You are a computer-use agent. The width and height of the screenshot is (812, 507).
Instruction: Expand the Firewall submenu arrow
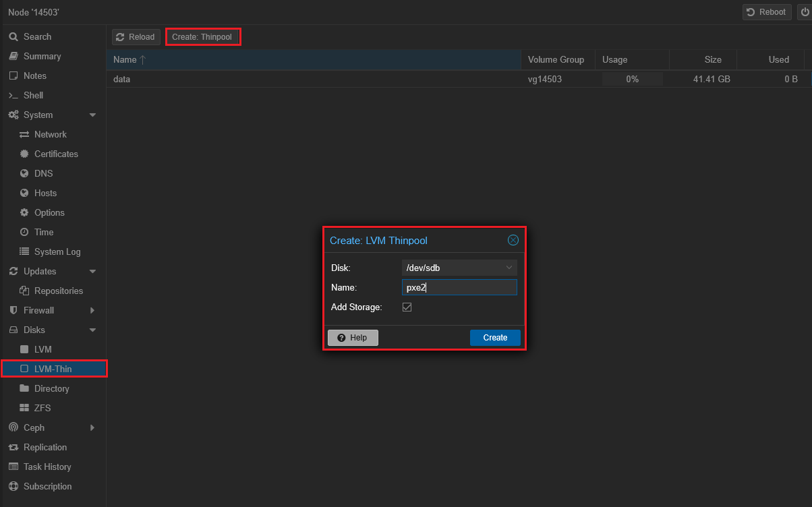(92, 310)
